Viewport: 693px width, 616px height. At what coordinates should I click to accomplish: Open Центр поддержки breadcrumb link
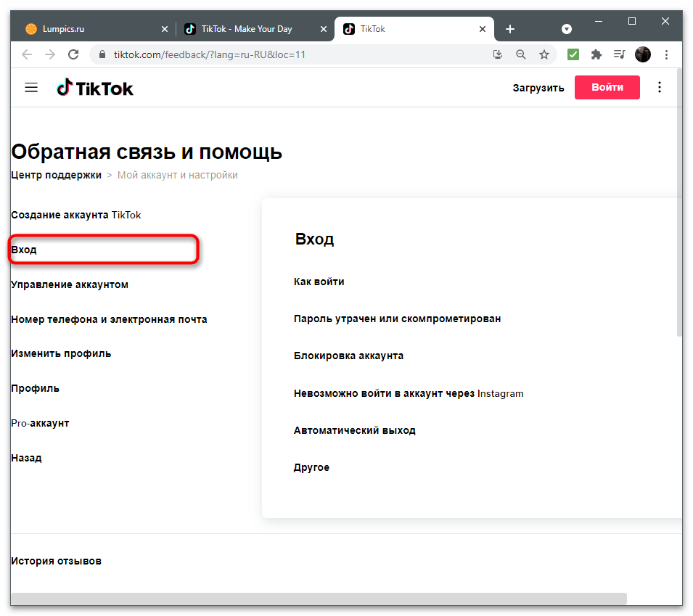(x=56, y=175)
